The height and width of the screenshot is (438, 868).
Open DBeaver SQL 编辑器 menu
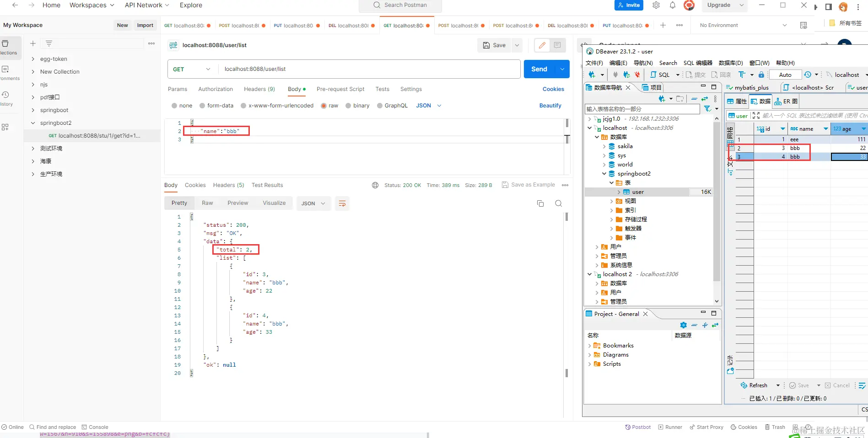pyautogui.click(x=698, y=63)
